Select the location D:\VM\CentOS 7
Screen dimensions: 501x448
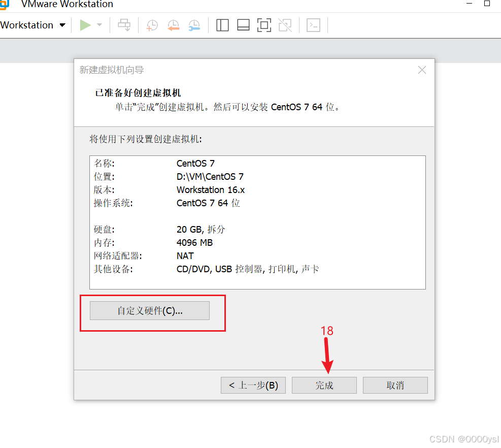(x=210, y=177)
